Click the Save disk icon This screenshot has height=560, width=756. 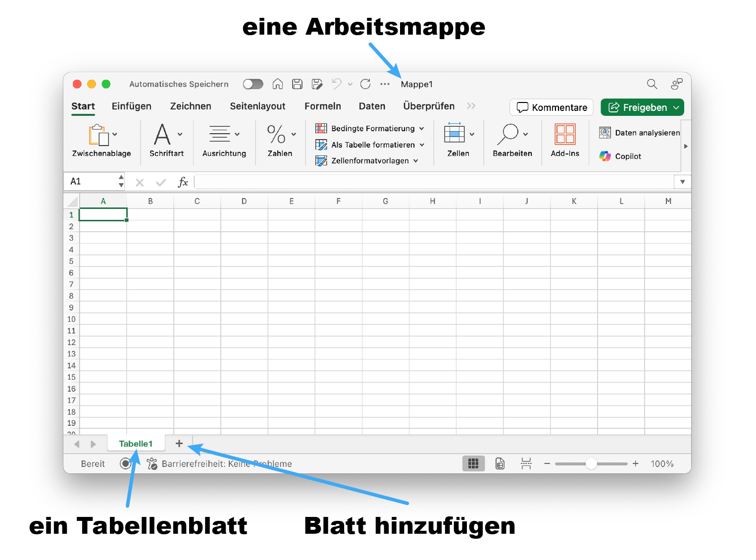pos(297,84)
